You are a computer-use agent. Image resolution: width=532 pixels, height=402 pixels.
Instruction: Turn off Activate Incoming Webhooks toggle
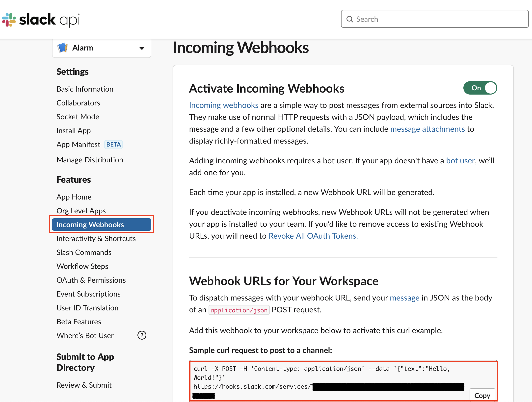pos(480,88)
